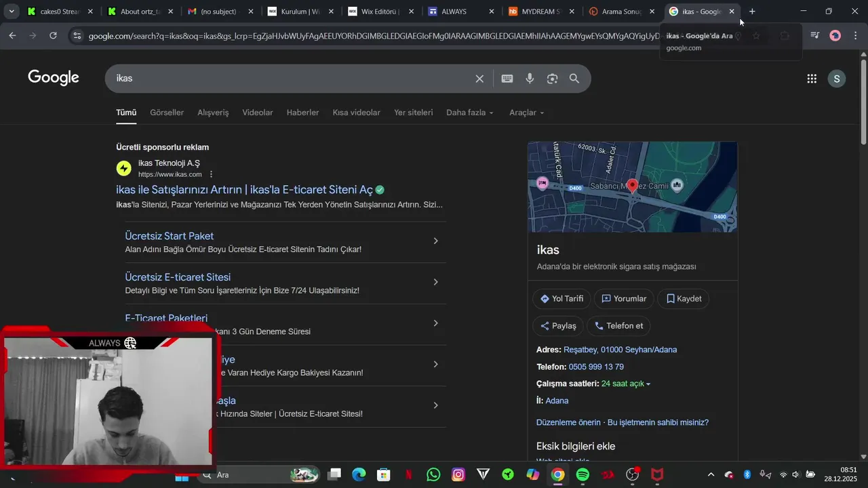Open Microsoft Edge from the taskbar
Screen dimensions: 868x488
click(359, 474)
